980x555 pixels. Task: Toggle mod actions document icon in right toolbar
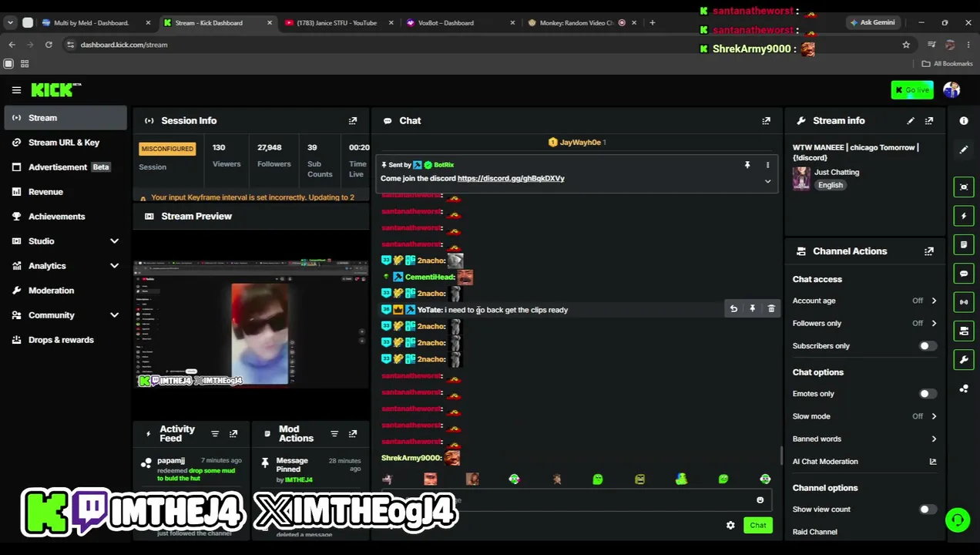pos(964,244)
